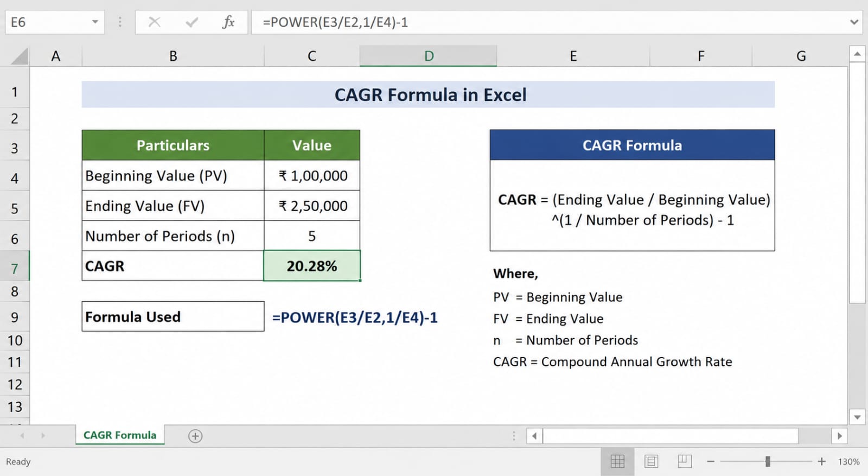Click the horizontal scrollbar thumb
The width and height of the screenshot is (868, 476).
click(671, 436)
